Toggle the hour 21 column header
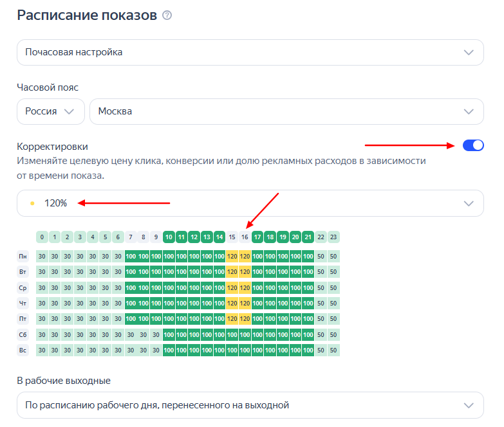The width and height of the screenshot is (504, 427). [x=308, y=237]
